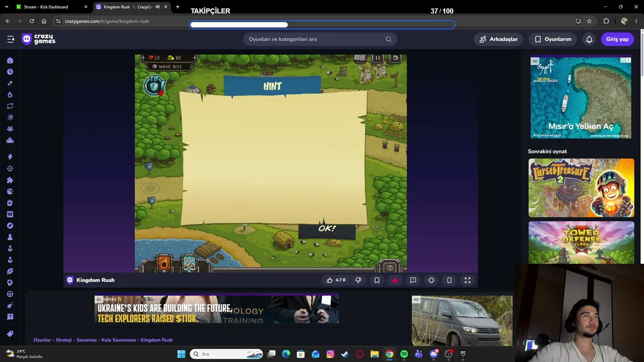Screen dimensions: 644x362
Task: Click the address bar URL
Action: point(107,21)
